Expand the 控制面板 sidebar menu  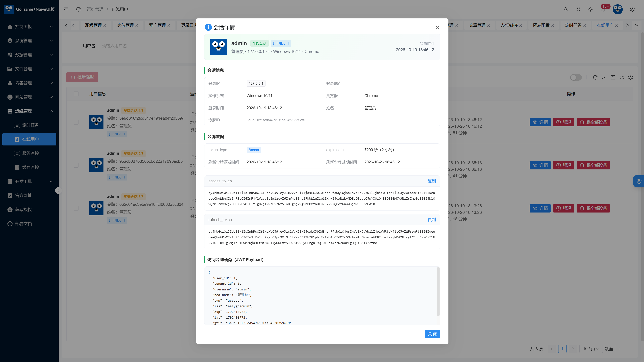point(29,26)
